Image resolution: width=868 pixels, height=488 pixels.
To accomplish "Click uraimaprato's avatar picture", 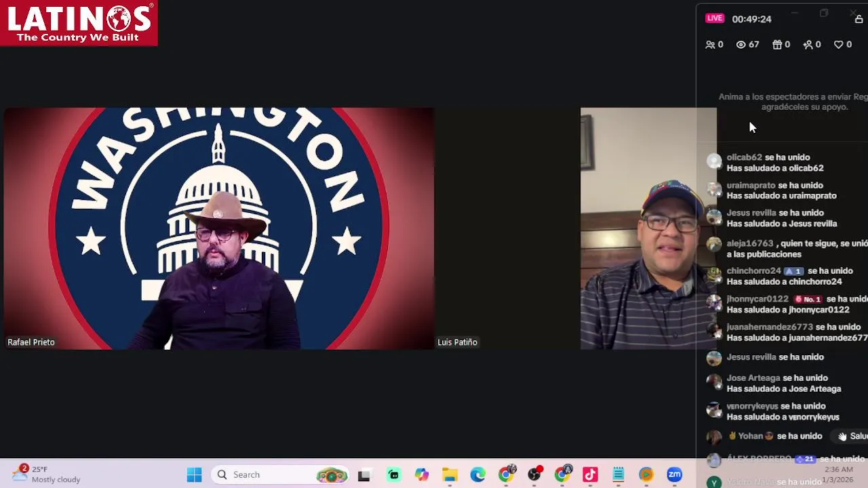I will [713, 188].
